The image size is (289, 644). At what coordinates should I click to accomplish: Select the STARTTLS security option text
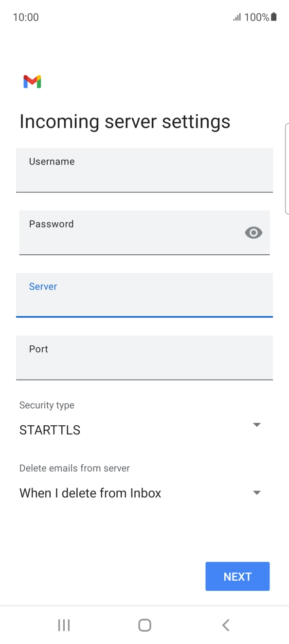pos(50,430)
